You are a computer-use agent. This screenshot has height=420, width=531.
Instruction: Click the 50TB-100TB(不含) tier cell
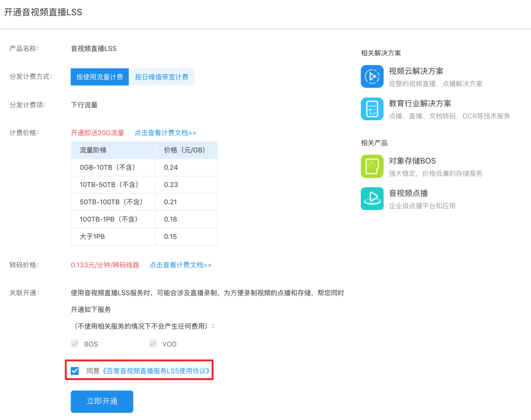pyautogui.click(x=113, y=202)
